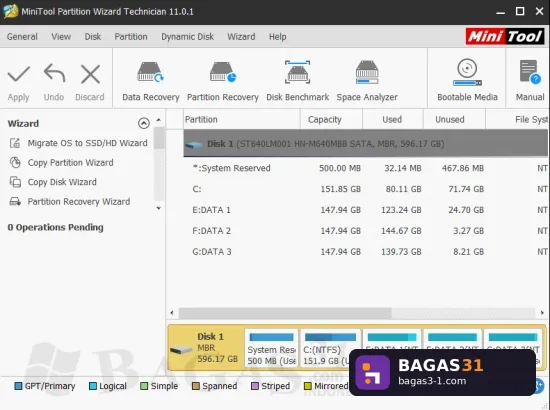
Task: Click 3.27 GB unused value
Action: [x=468, y=231]
